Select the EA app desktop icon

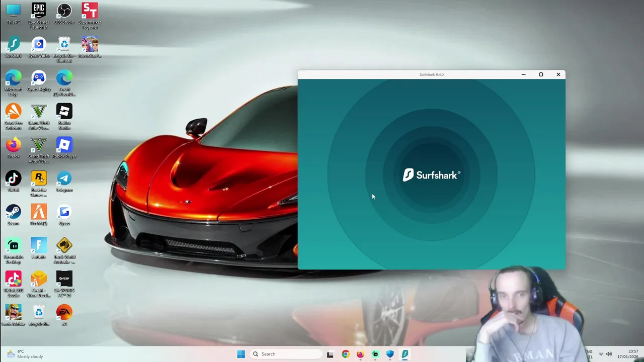pyautogui.click(x=64, y=316)
